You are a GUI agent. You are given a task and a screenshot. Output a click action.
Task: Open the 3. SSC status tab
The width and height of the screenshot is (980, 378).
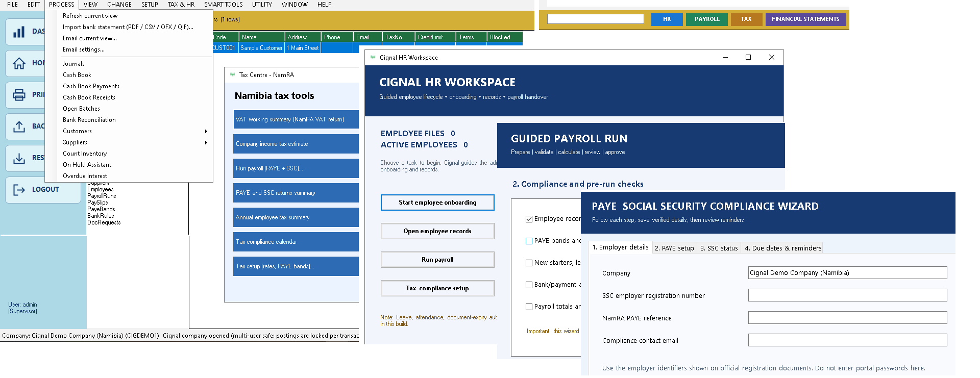(719, 248)
